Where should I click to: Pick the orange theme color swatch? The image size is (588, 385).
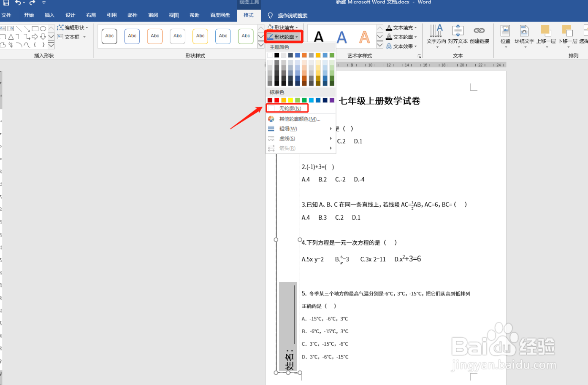pos(304,55)
